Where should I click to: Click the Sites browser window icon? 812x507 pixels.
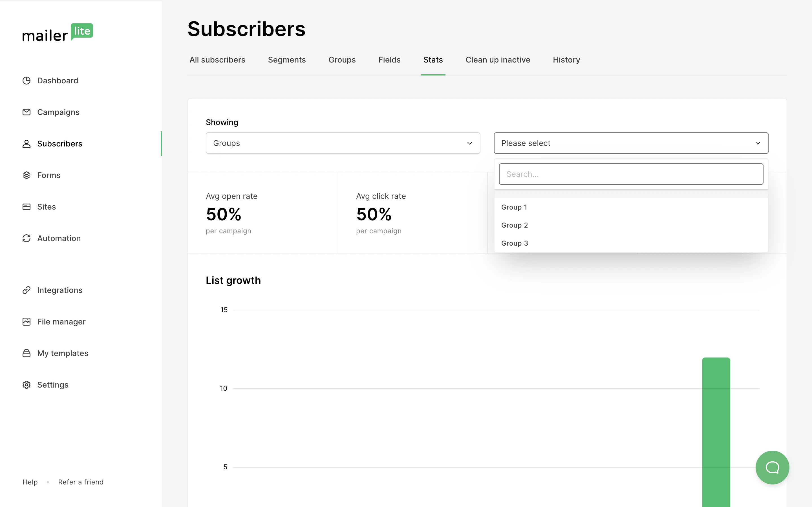click(27, 206)
